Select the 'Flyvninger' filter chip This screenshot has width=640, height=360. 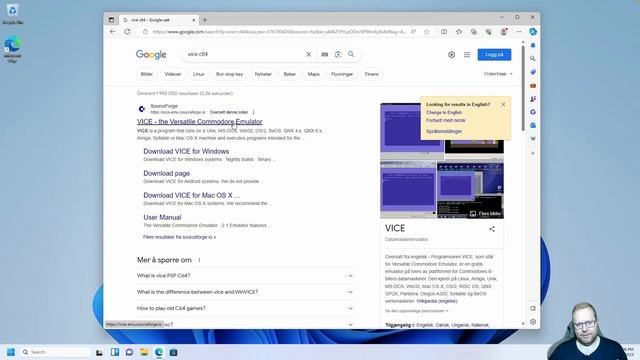(x=342, y=74)
